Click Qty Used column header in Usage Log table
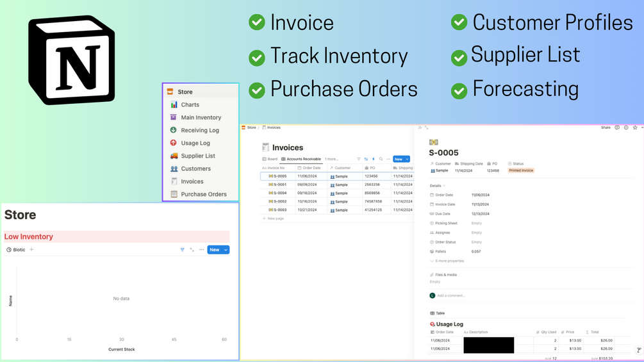644x362 pixels. (x=546, y=332)
